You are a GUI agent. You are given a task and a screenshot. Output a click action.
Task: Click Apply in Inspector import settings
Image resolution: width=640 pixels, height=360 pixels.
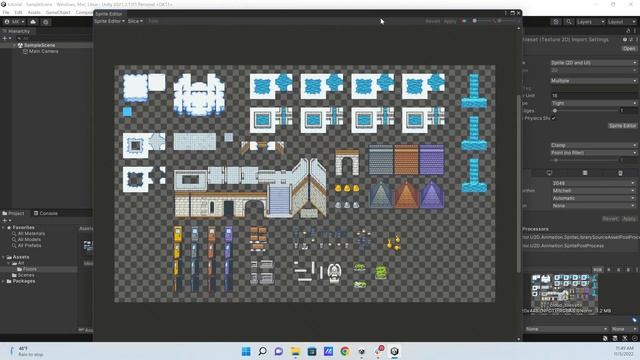[x=629, y=219]
